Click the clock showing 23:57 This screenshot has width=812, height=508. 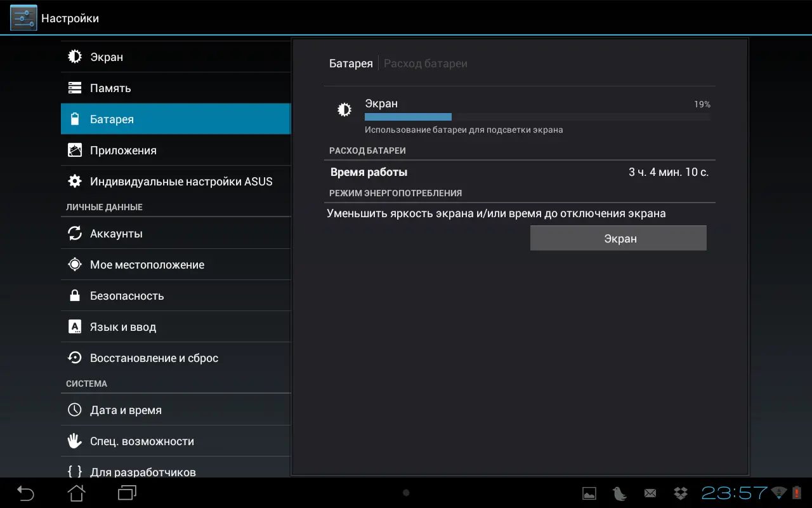pos(735,493)
